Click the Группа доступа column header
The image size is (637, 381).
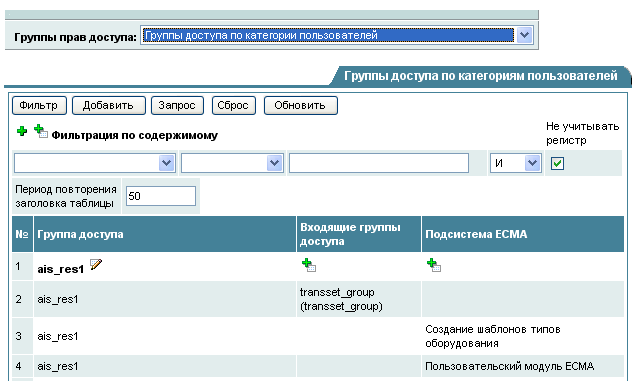pyautogui.click(x=165, y=234)
